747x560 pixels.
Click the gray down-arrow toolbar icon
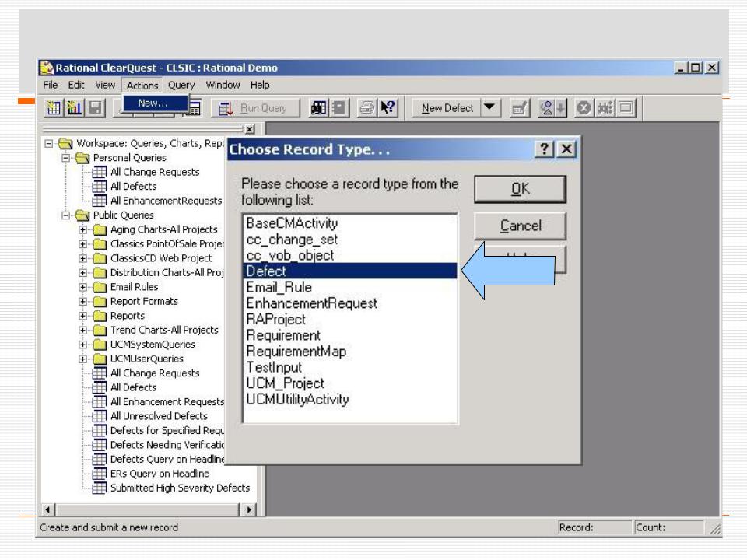[x=561, y=108]
